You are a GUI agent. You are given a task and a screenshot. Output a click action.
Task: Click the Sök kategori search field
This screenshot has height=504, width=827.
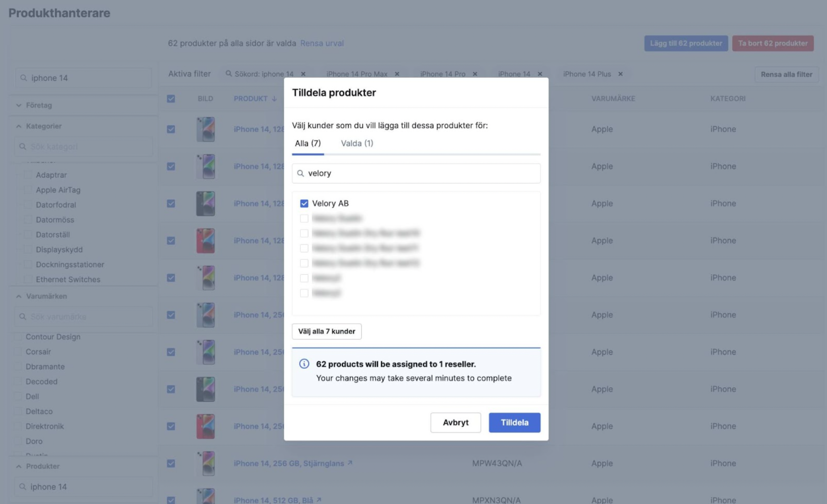click(83, 147)
